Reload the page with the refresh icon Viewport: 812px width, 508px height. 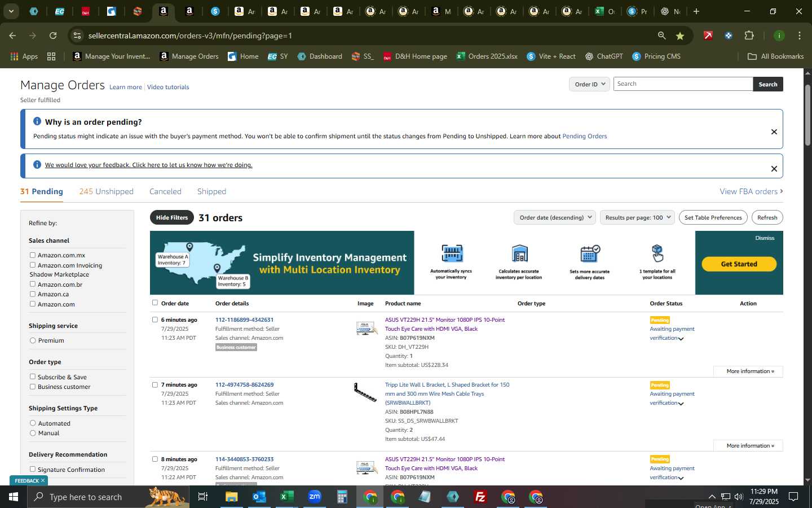(x=53, y=36)
